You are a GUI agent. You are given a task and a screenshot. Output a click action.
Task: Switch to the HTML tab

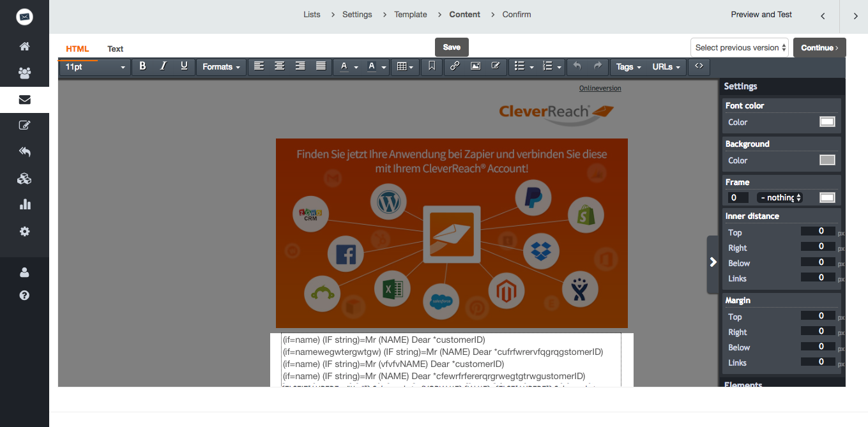click(x=77, y=49)
